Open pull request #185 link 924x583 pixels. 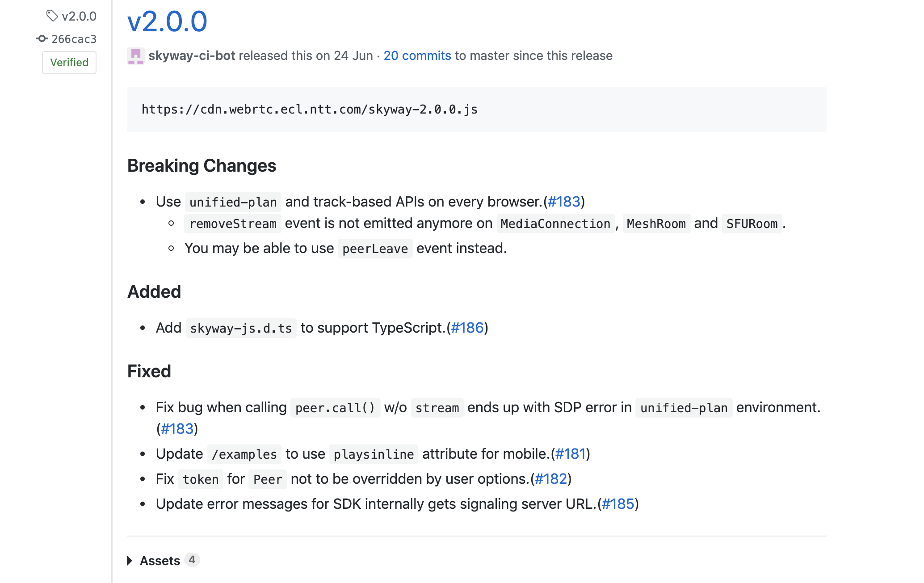pos(618,504)
